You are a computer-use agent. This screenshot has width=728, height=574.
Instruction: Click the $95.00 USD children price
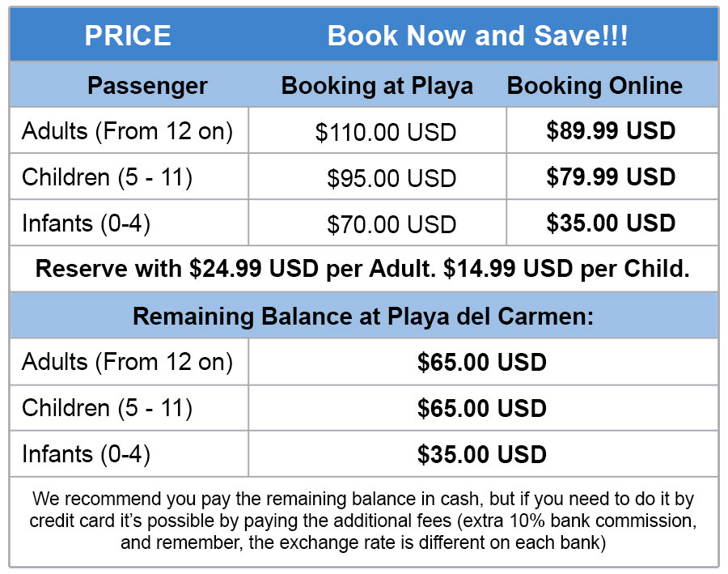[392, 178]
